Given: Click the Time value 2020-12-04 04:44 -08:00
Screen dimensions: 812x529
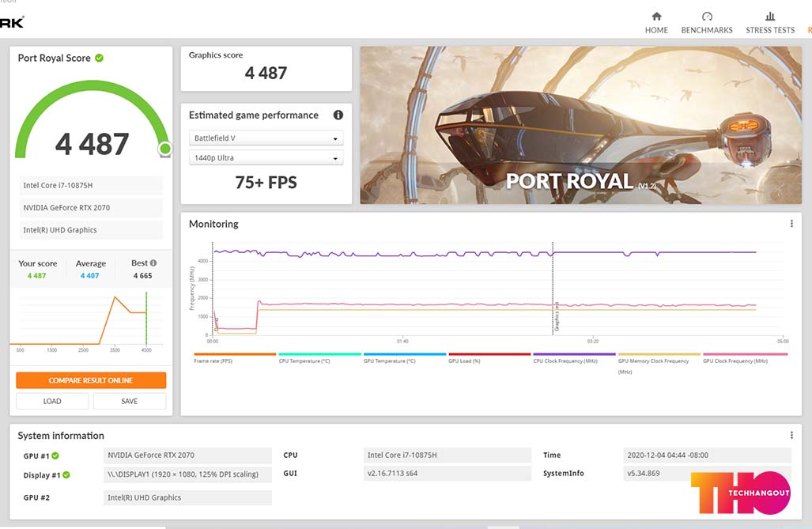Looking at the screenshot, I should tap(708, 455).
